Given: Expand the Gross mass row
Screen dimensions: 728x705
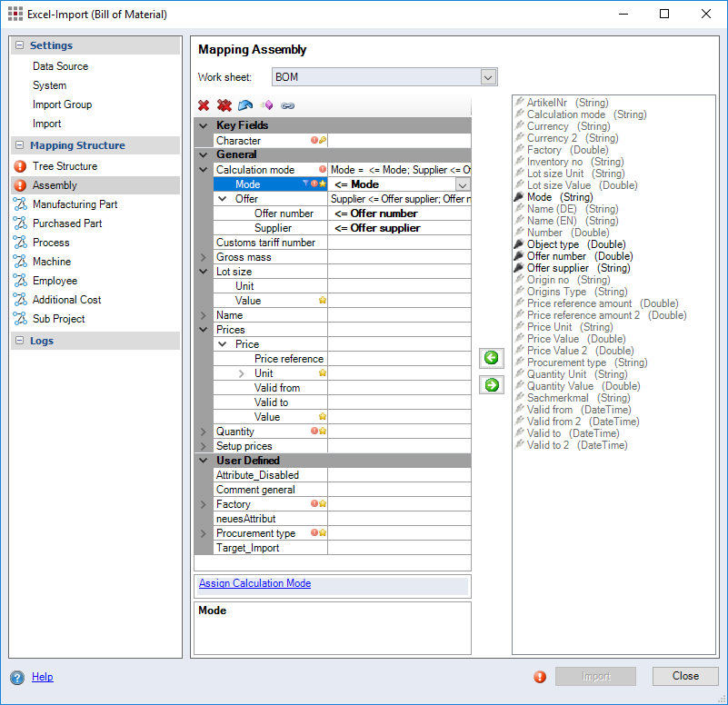Looking at the screenshot, I should [203, 257].
